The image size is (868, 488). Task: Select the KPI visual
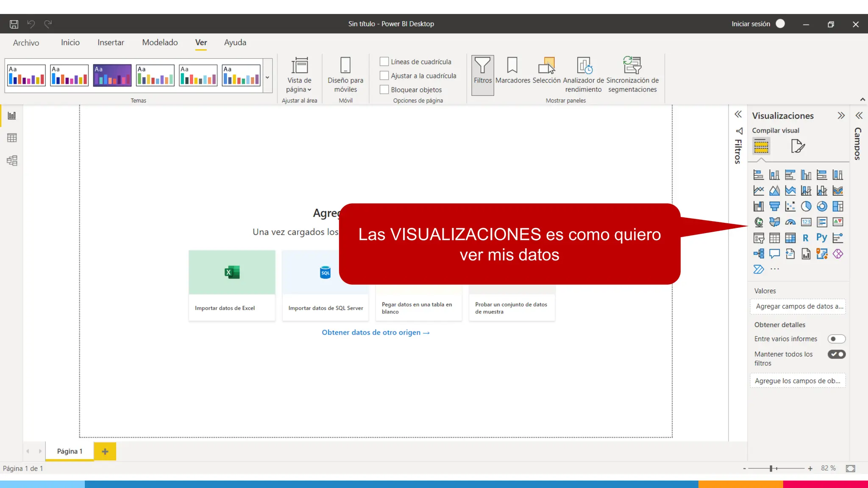point(838,222)
